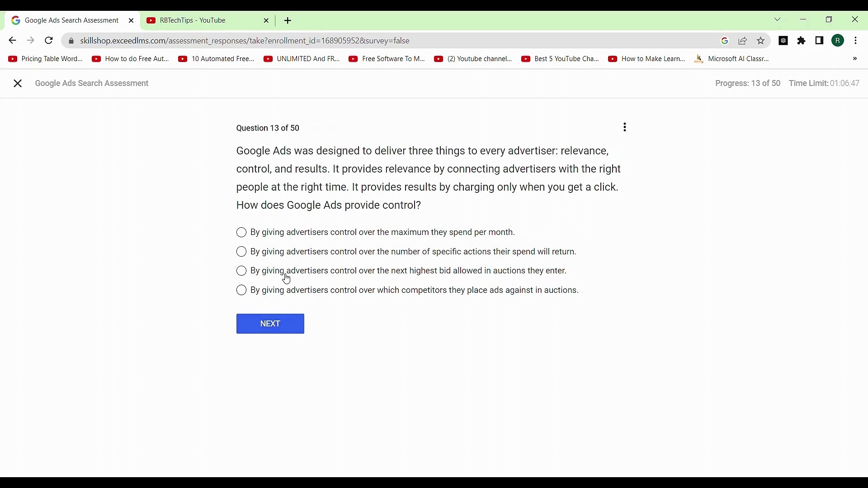Open the Extensions puzzle piece icon

pos(802,41)
